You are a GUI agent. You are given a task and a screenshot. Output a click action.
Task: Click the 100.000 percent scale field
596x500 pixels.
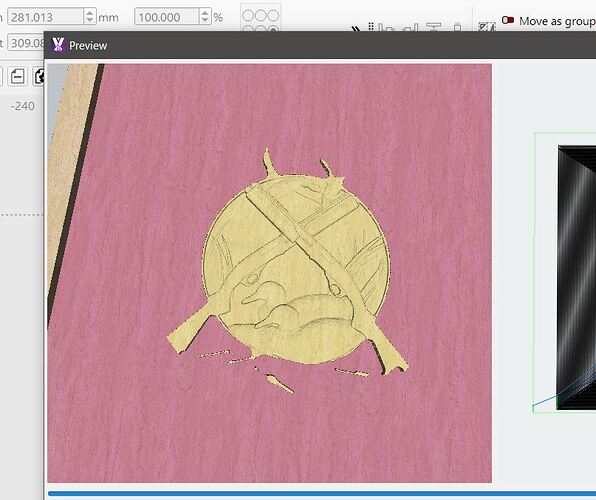click(166, 17)
